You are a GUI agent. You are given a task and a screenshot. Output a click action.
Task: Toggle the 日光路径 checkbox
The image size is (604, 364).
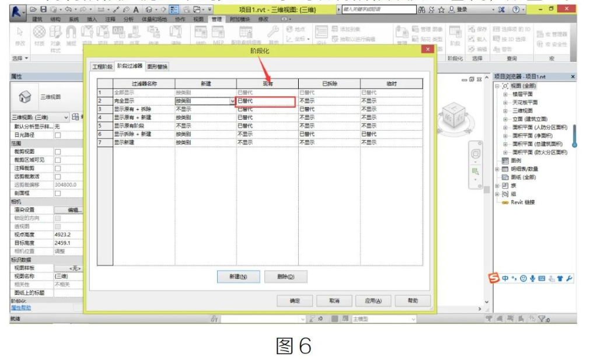58,135
